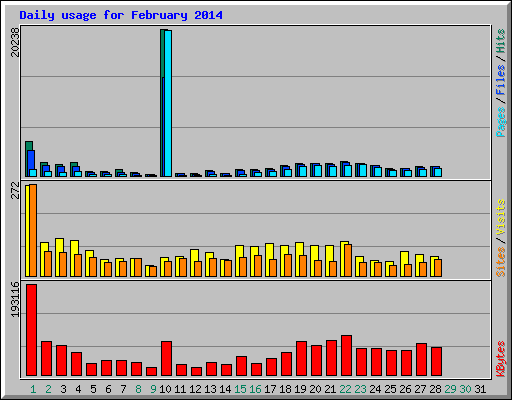
Task: Click day label 29 on the x-axis
Action: point(450,389)
